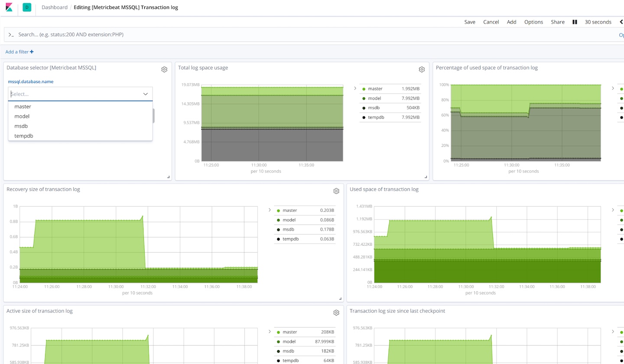Toggle master color dot in Total log legend

pyautogui.click(x=364, y=89)
